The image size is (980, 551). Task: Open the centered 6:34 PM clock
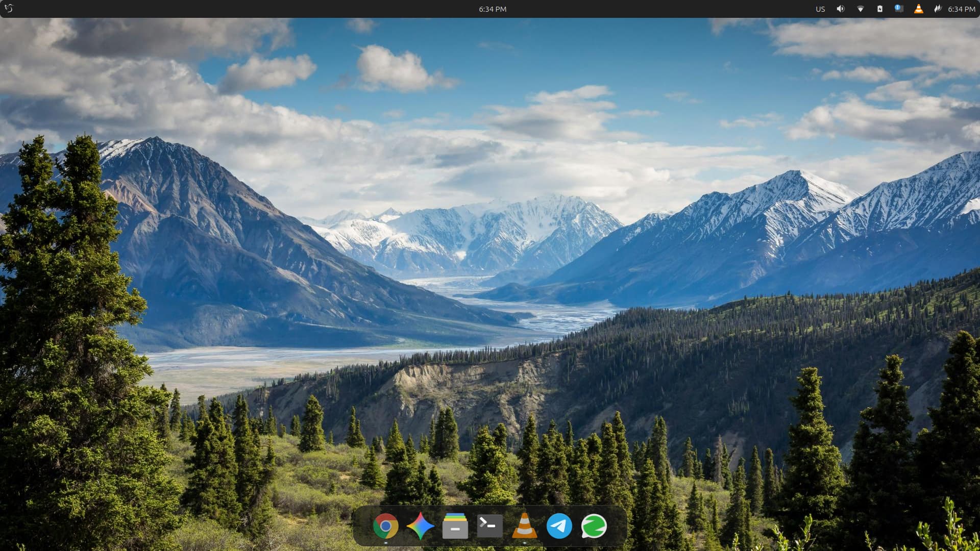(492, 9)
